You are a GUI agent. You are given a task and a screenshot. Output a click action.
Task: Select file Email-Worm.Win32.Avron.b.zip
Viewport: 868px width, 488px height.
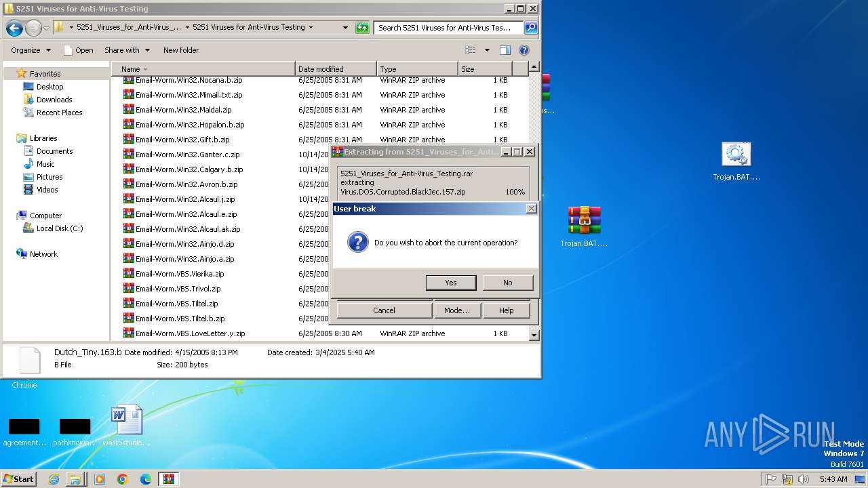186,184
